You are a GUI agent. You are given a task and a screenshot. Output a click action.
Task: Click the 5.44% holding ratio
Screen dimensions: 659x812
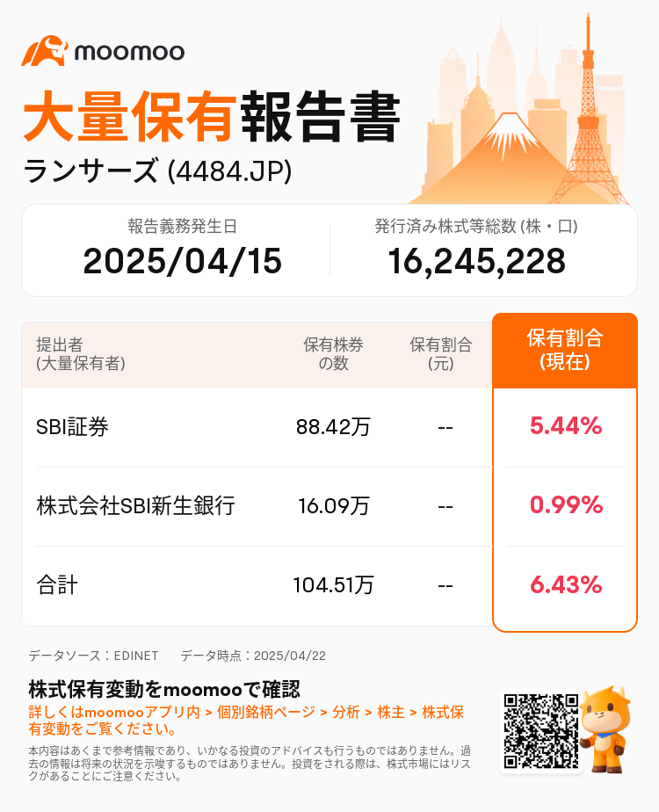[x=566, y=425]
